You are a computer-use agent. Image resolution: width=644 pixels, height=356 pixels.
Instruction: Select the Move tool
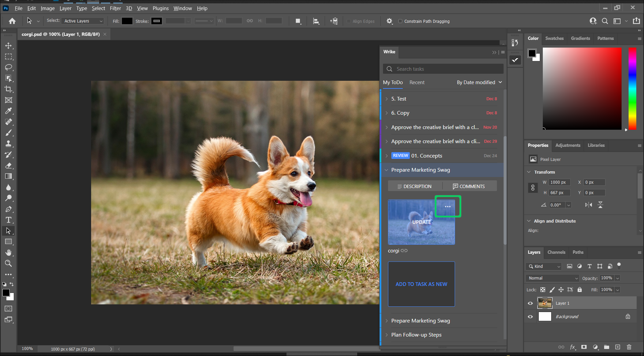[9, 46]
